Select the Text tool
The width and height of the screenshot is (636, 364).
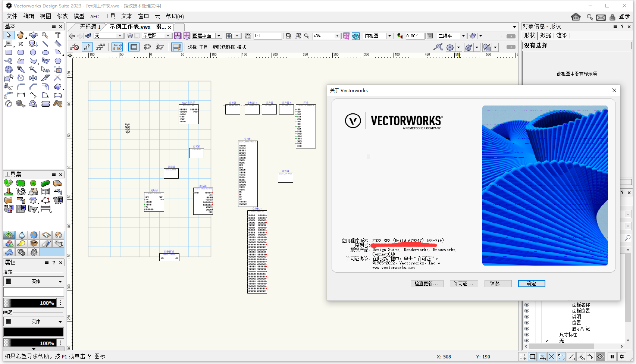click(58, 36)
